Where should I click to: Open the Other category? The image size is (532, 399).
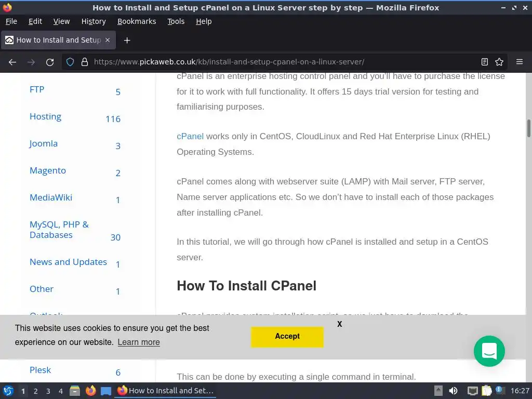point(42,289)
